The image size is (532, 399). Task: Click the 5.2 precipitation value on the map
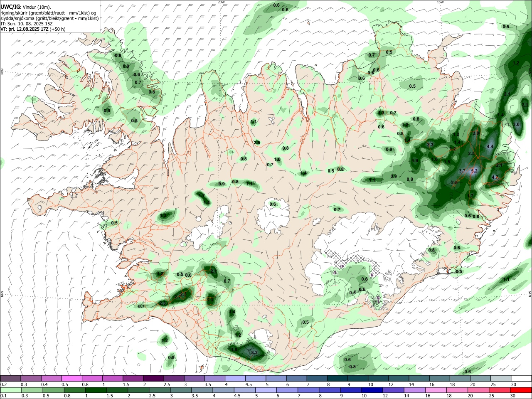474,171
